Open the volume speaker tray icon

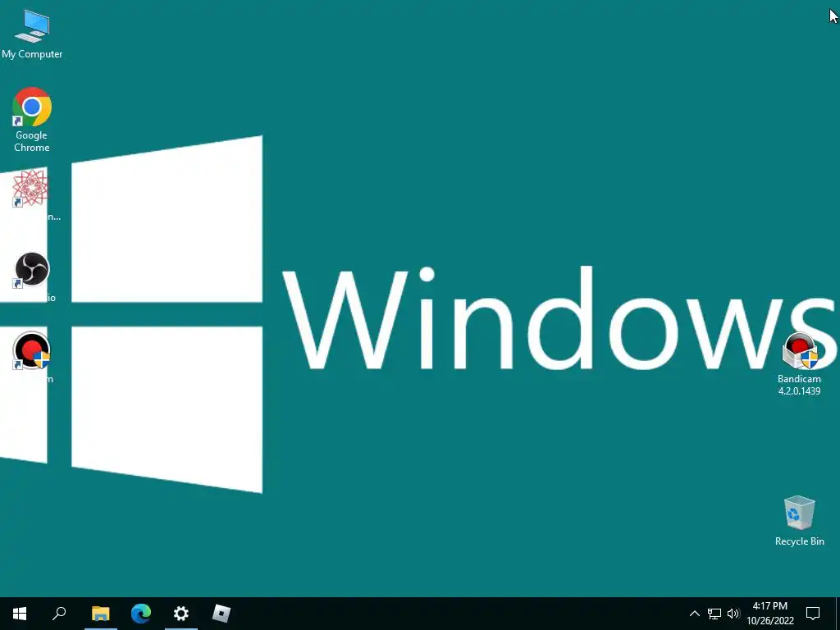click(733, 614)
